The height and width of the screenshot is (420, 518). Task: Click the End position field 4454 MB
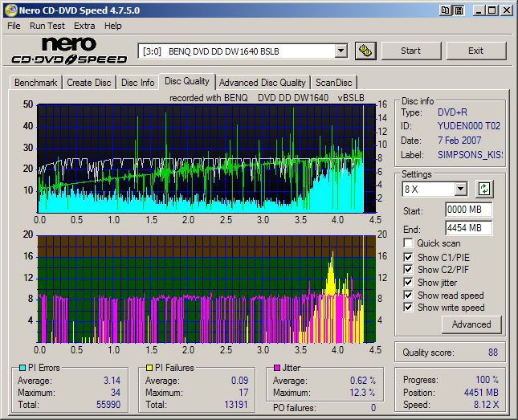click(x=468, y=228)
